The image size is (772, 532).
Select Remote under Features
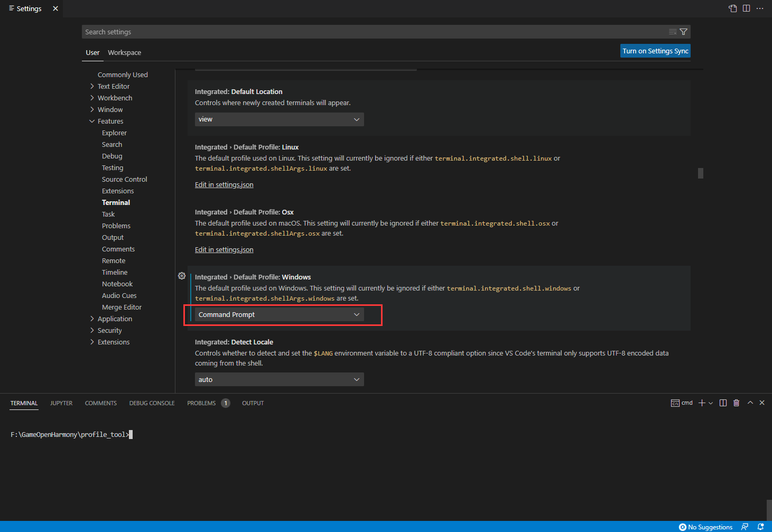114,261
